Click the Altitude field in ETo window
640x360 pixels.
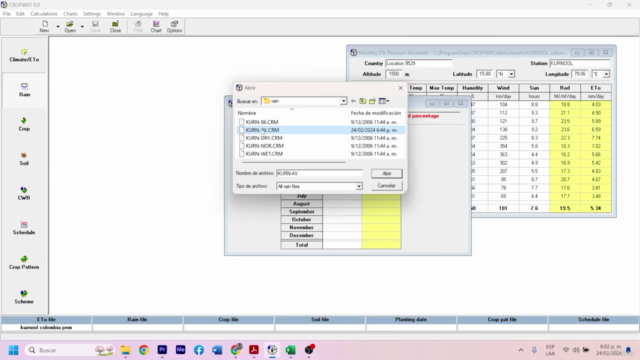click(x=394, y=74)
